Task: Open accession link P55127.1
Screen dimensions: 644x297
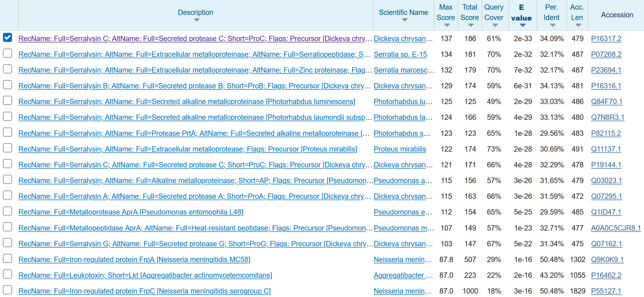Action: point(606,291)
